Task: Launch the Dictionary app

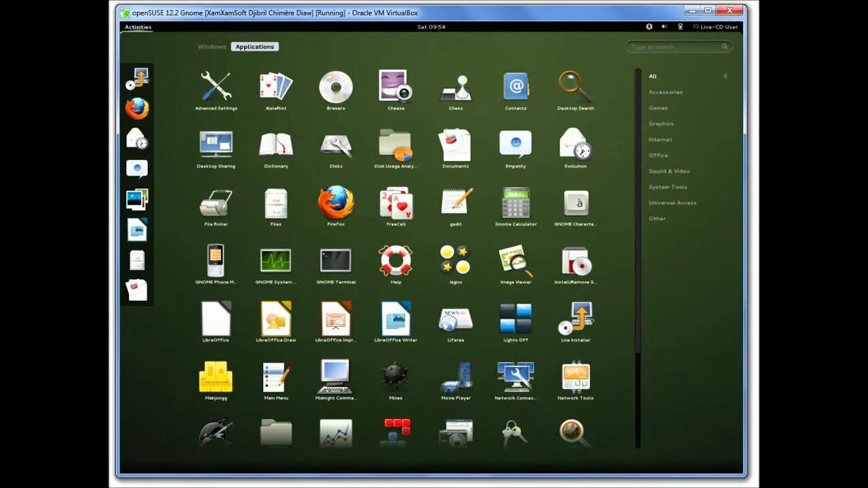Action: pyautogui.click(x=276, y=148)
